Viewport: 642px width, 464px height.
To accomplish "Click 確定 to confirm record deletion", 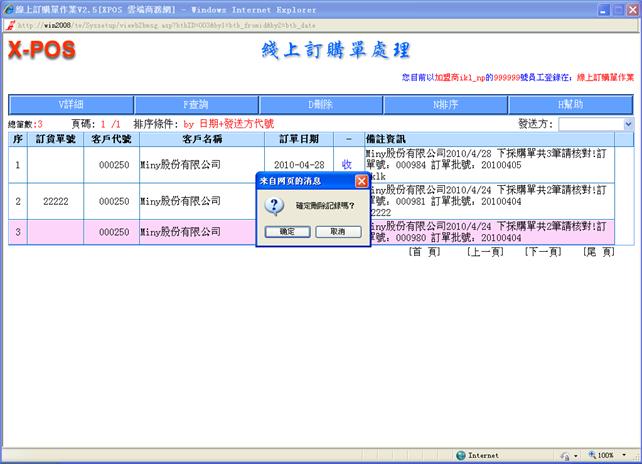I will [287, 231].
